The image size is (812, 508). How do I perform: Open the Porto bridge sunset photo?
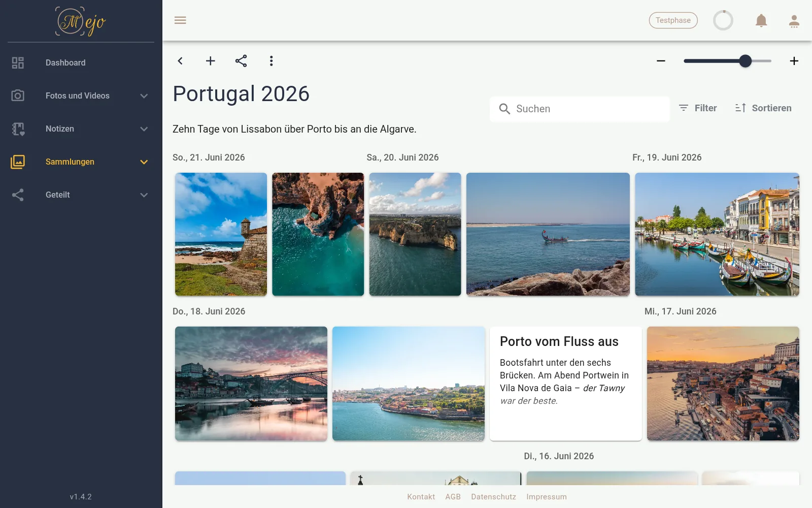251,384
